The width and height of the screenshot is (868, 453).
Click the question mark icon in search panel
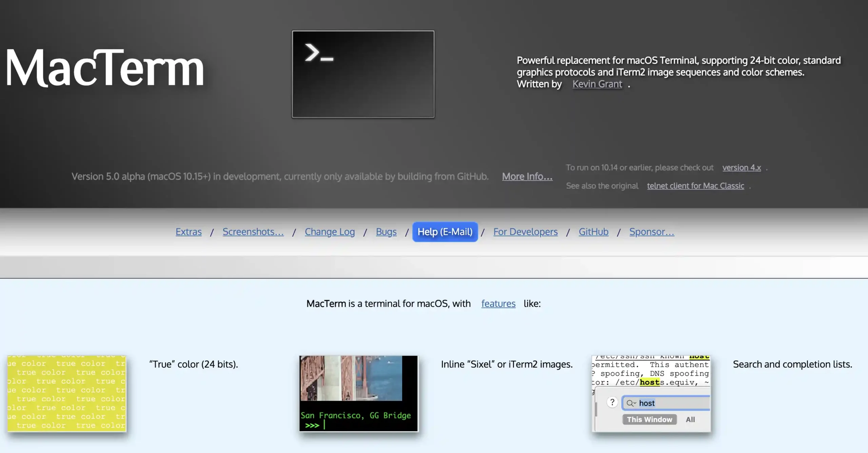click(x=613, y=403)
